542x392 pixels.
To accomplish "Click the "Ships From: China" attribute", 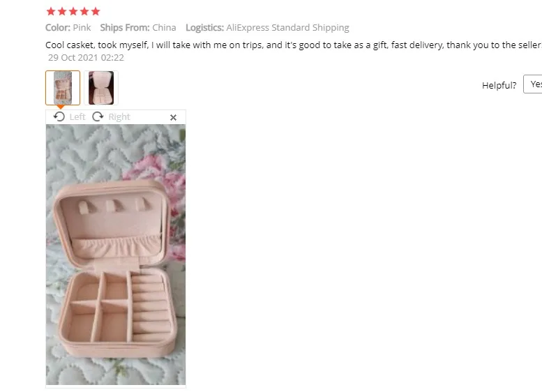I will [138, 28].
